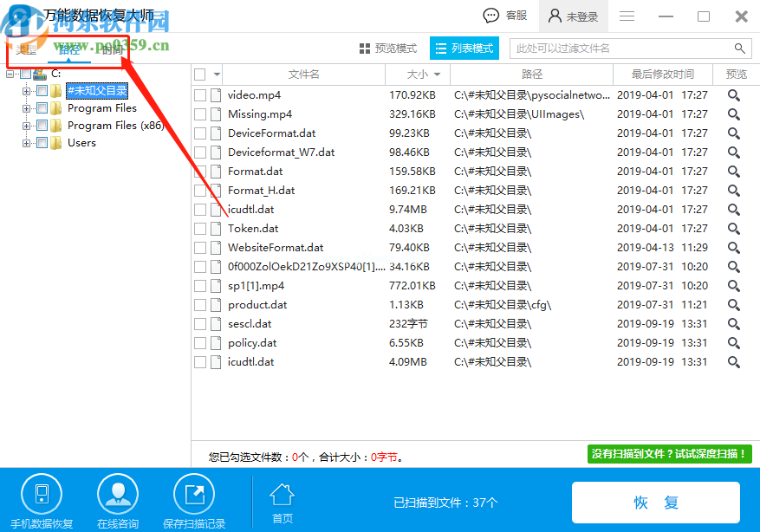Image resolution: width=760 pixels, height=532 pixels.
Task: Switch to 预览模式 preview mode
Action: [388, 49]
